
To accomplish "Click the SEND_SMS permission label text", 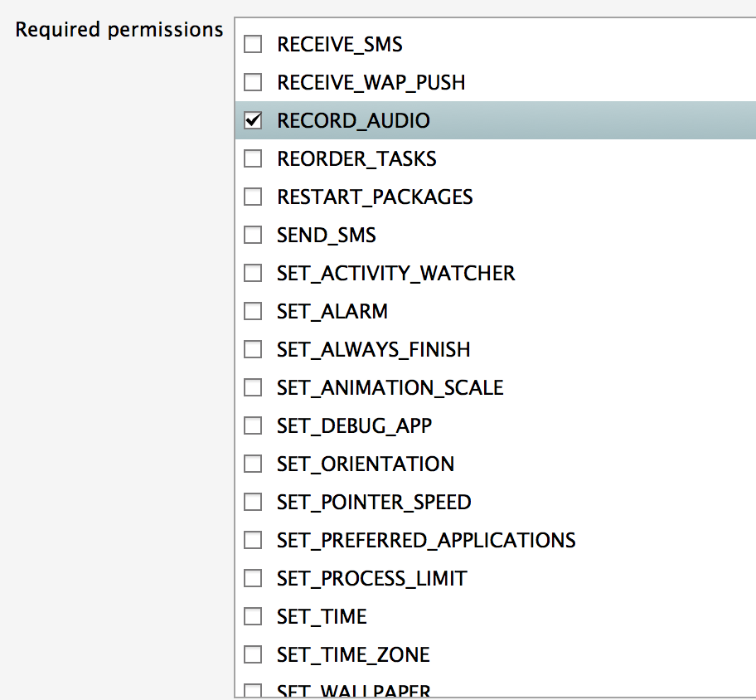I will (326, 235).
